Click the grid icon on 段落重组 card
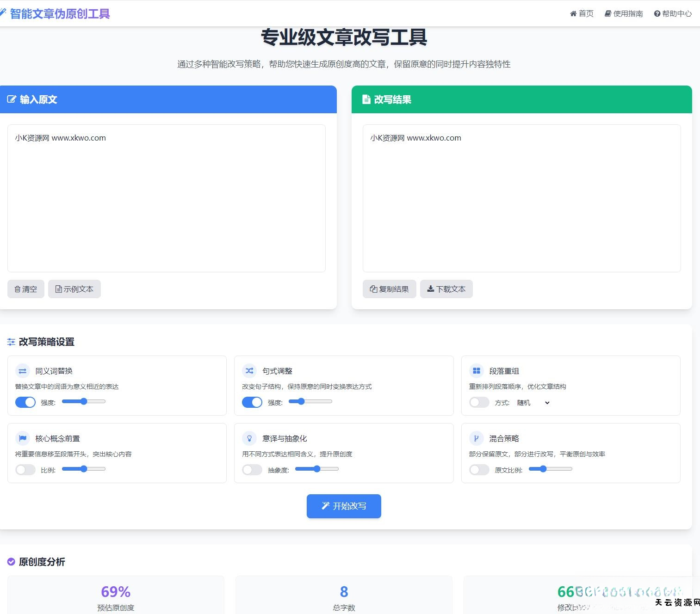The height and width of the screenshot is (614, 700). coord(476,370)
